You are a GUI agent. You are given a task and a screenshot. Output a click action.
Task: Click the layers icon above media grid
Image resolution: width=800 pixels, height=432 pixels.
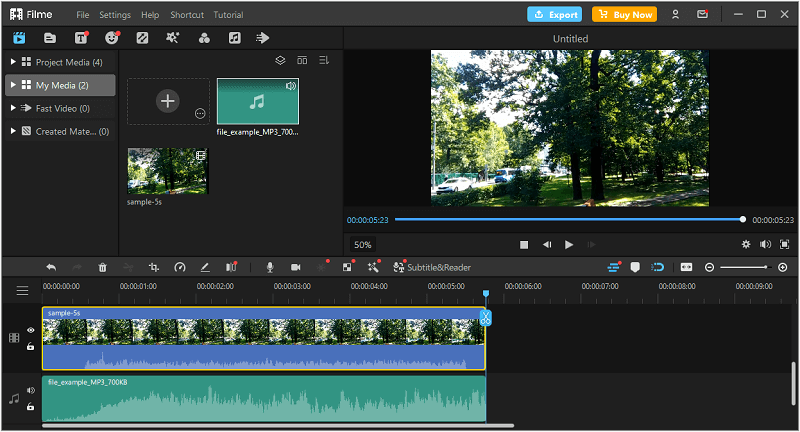pos(280,61)
